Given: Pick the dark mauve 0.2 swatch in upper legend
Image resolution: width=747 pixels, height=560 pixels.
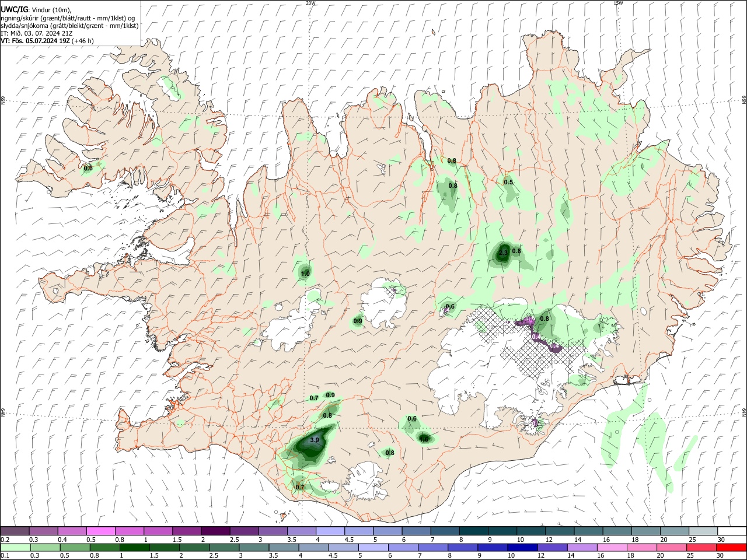Looking at the screenshot, I should pyautogui.click(x=15, y=531).
